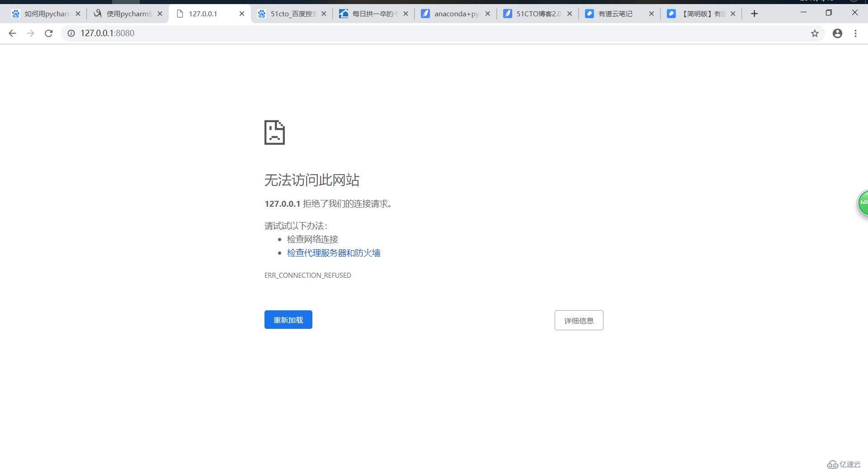
Task: Open 检查代理服务器和防火墙 link
Action: tap(334, 253)
